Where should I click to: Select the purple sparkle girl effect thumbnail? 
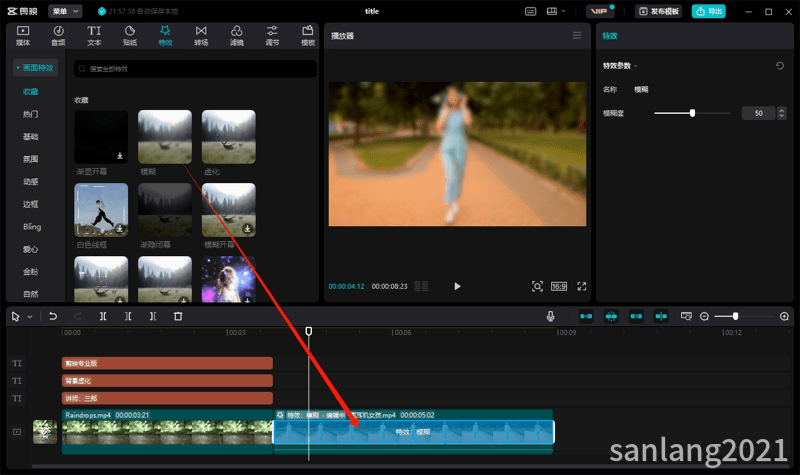click(x=229, y=280)
